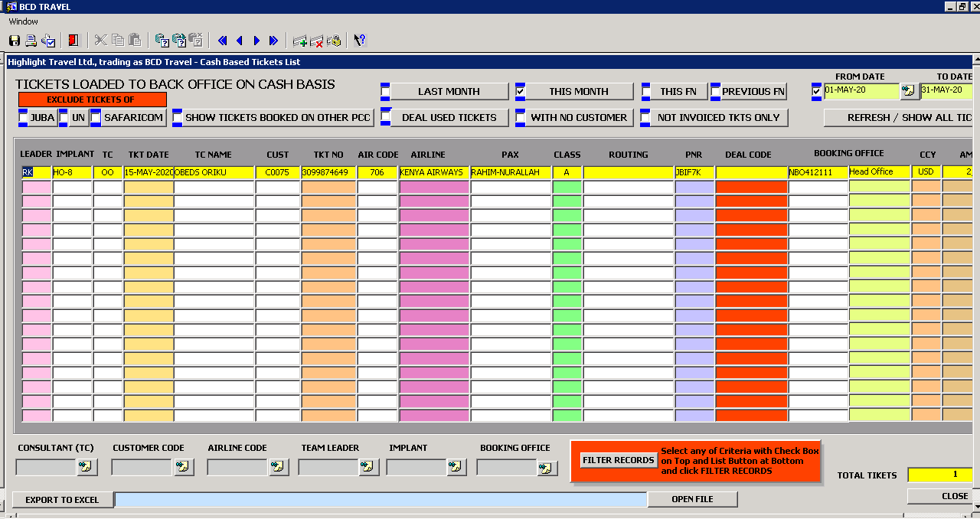Tick the JUBA exclude checkbox
980x519 pixels.
(x=23, y=117)
